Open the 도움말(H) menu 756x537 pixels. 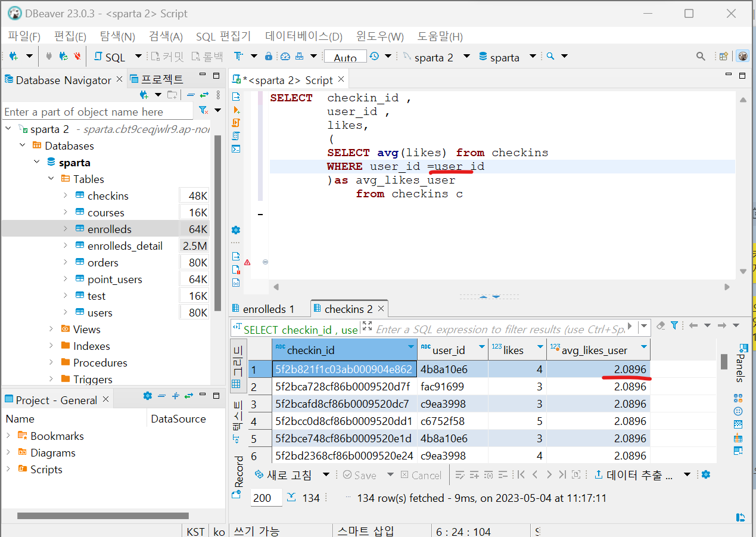440,36
